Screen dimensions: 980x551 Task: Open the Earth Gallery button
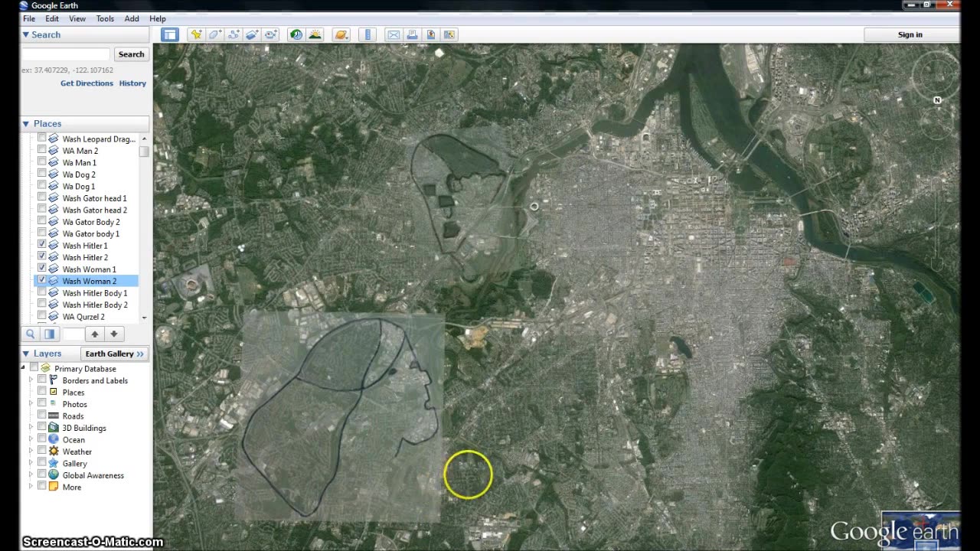click(114, 354)
